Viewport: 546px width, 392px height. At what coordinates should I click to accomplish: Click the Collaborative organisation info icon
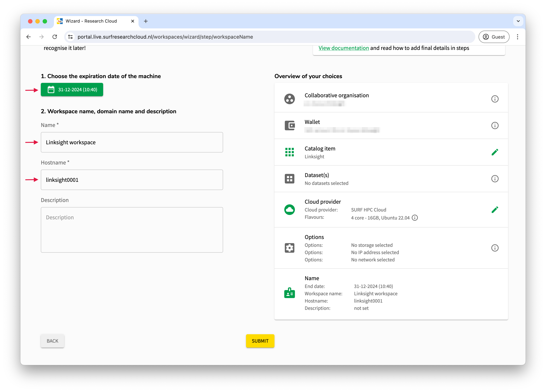pyautogui.click(x=495, y=99)
